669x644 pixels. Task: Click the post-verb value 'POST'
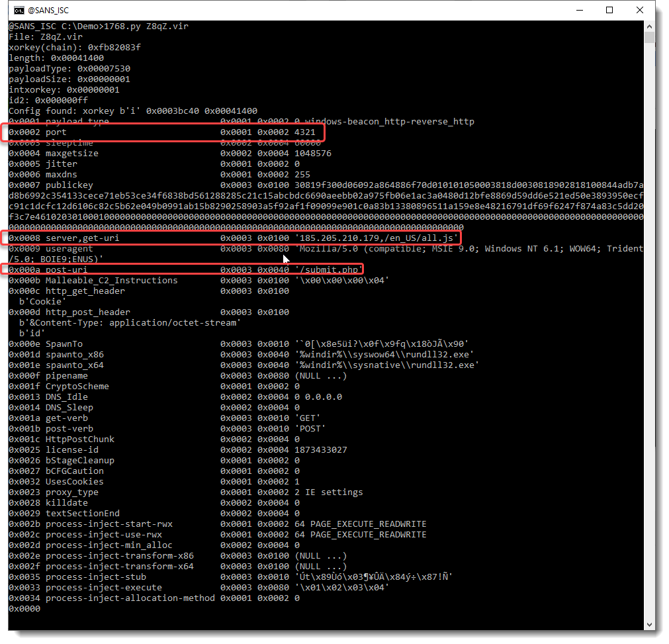click(x=310, y=429)
